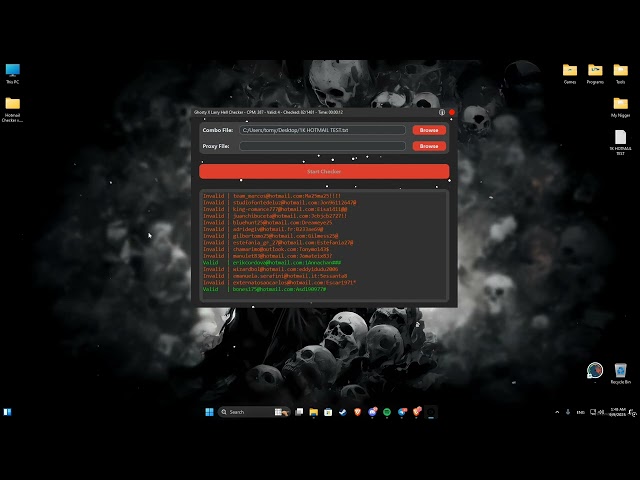Viewport: 640px width, 480px height.
Task: Open Brave browser icon without badge
Action: click(358, 412)
